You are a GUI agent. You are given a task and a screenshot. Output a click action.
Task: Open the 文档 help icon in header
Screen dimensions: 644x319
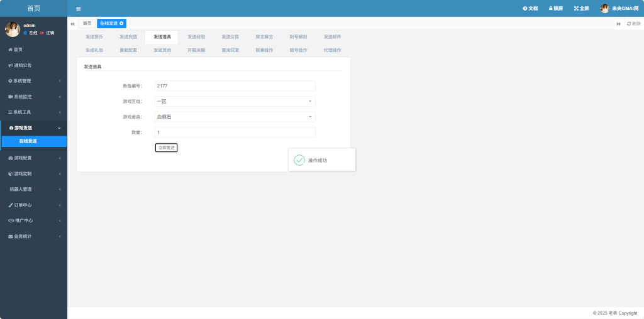tap(525, 9)
